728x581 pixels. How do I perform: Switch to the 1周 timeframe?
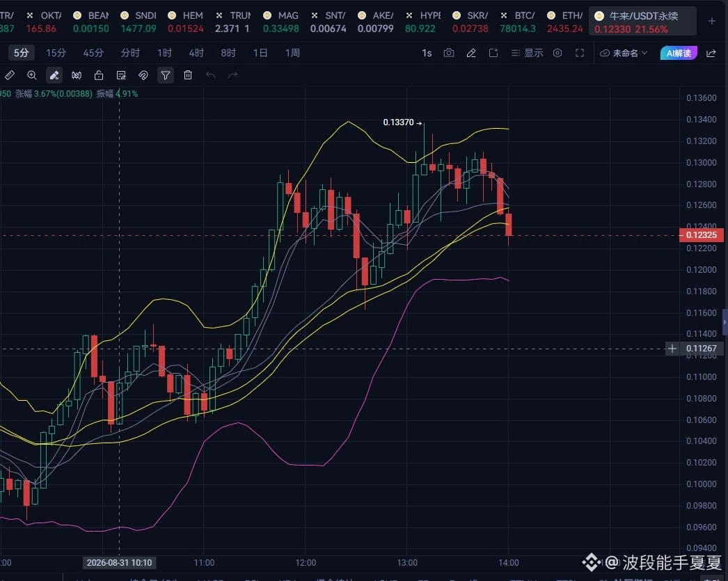[x=292, y=53]
